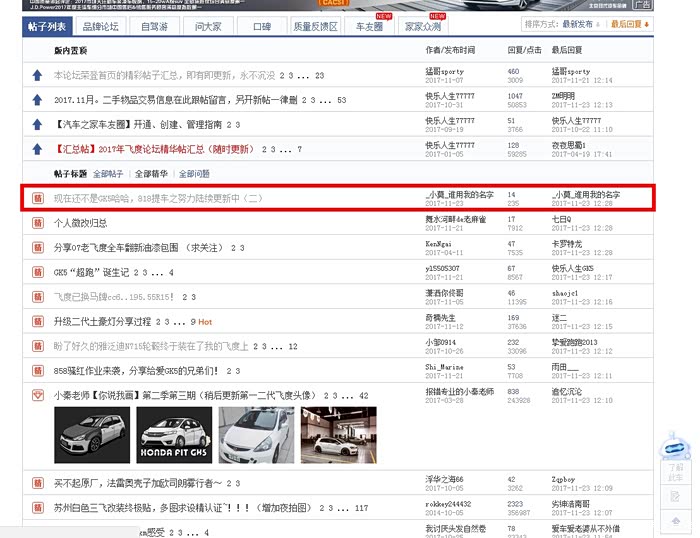Open author profile 快乐人生77777 on 二手物品 post
This screenshot has height=538, width=700.
450,95
